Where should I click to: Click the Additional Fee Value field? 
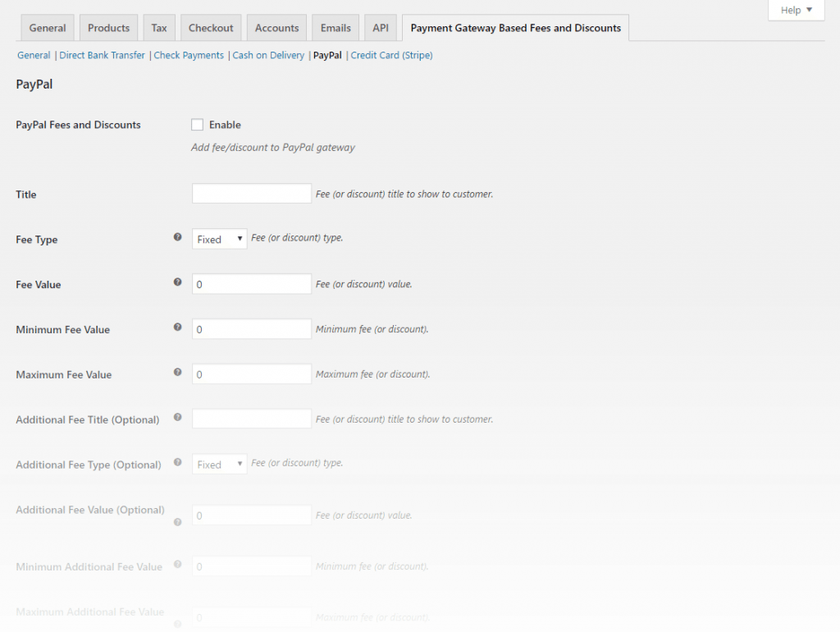coord(252,515)
